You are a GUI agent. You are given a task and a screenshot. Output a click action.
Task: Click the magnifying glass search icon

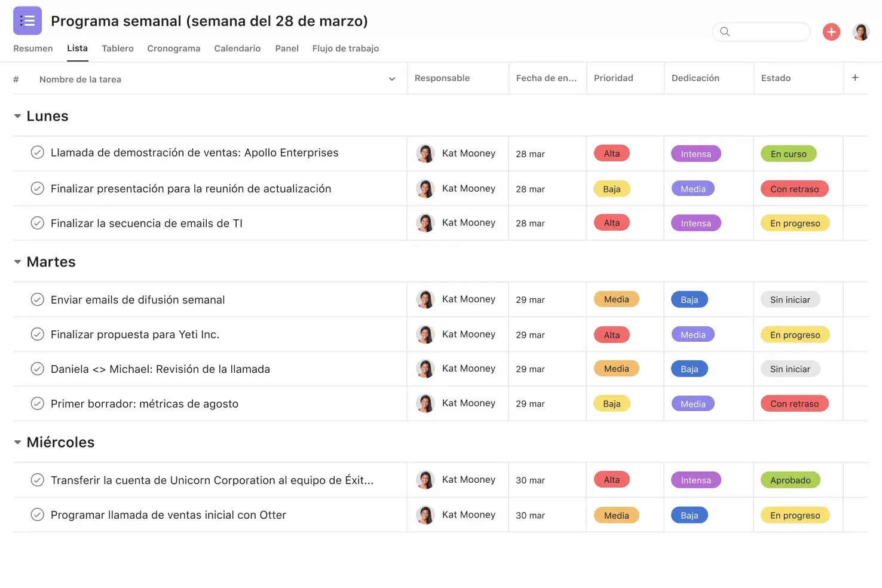(724, 32)
